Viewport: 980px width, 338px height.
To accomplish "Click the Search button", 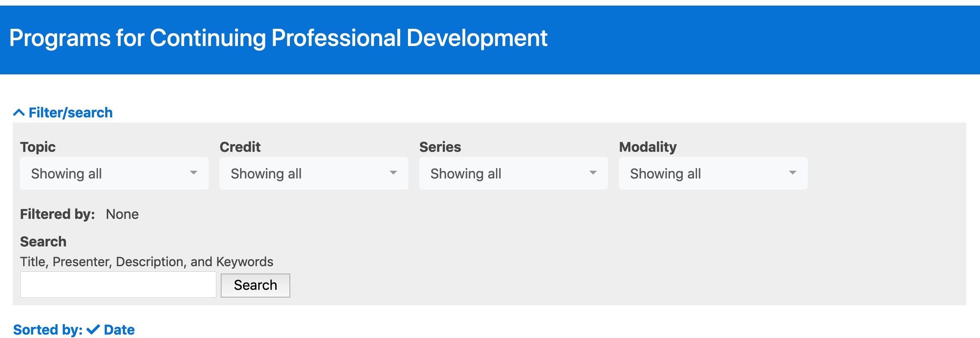I will click(256, 285).
